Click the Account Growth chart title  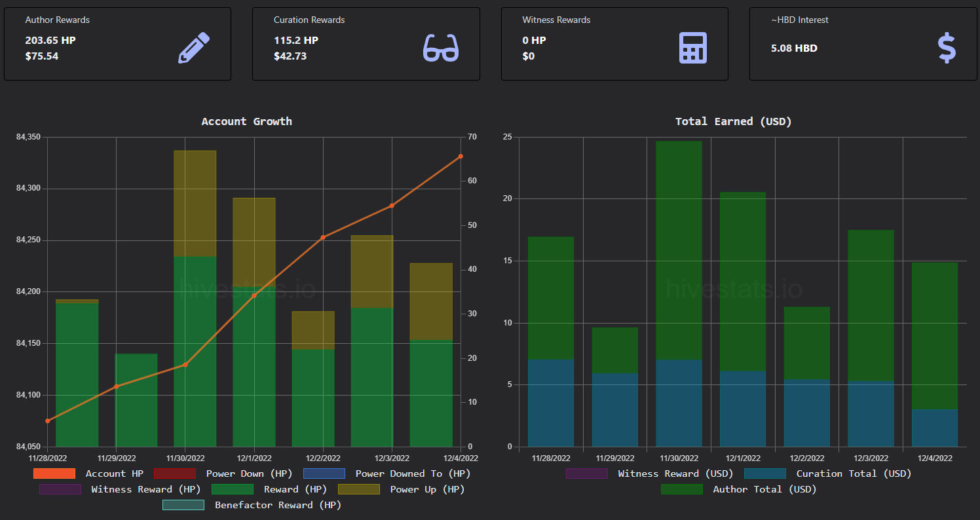tap(247, 121)
